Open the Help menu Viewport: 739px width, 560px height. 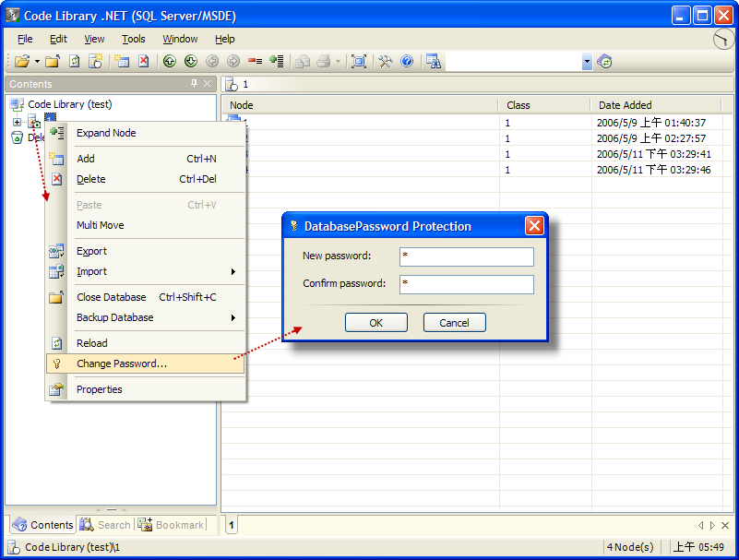click(x=225, y=39)
